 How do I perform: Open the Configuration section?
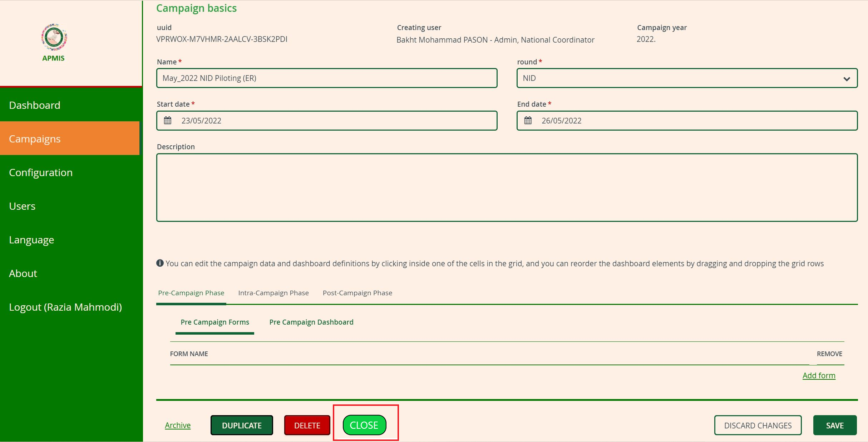(41, 172)
